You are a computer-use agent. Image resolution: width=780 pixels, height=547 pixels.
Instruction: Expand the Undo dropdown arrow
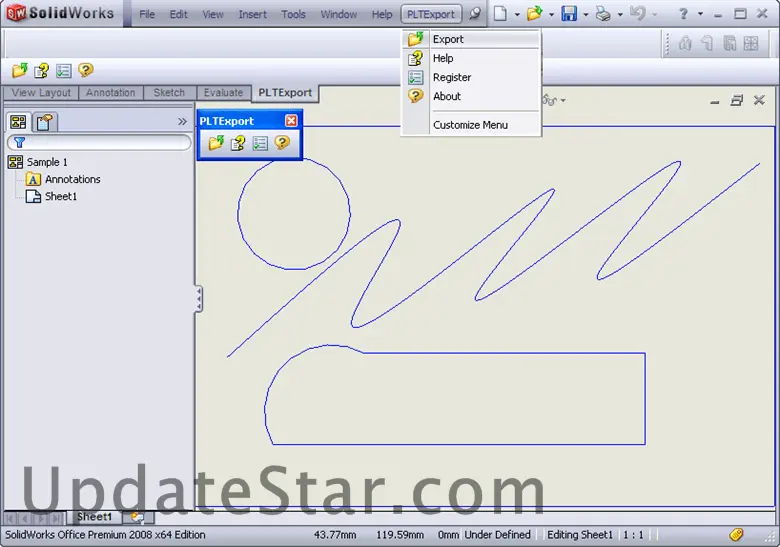[x=654, y=14]
